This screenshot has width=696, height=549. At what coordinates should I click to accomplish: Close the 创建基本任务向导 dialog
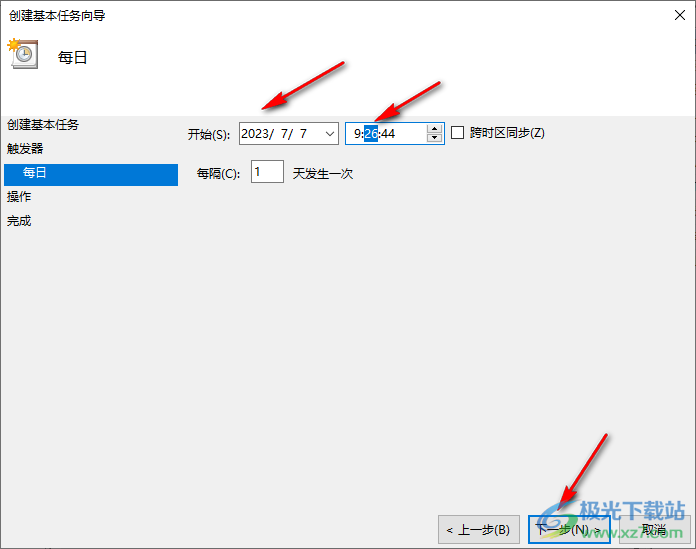tap(680, 15)
